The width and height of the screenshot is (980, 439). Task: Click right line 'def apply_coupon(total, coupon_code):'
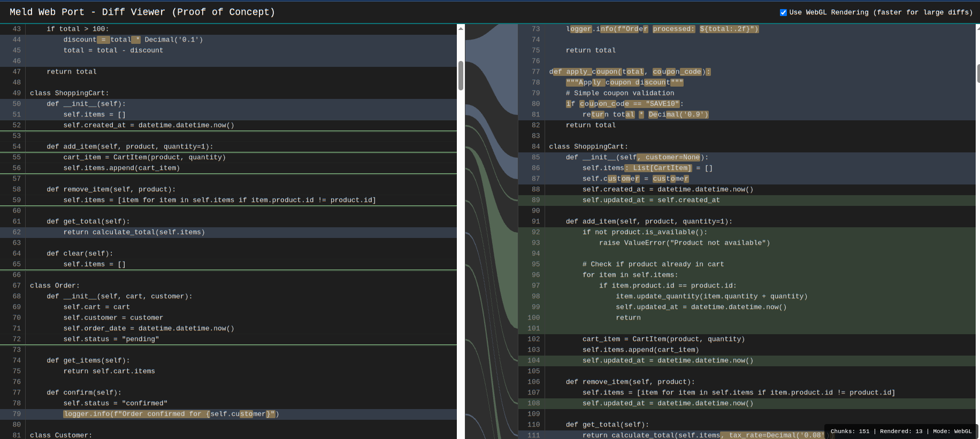tap(630, 72)
